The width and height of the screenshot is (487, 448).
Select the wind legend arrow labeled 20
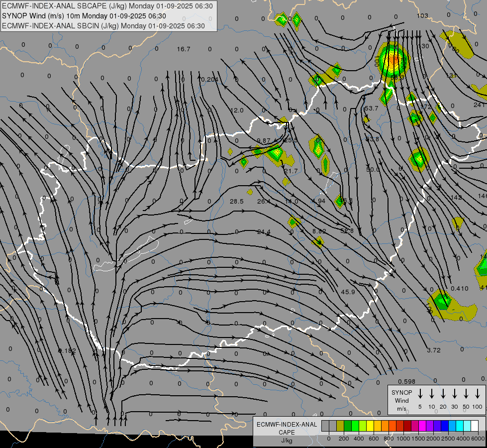coord(443,393)
